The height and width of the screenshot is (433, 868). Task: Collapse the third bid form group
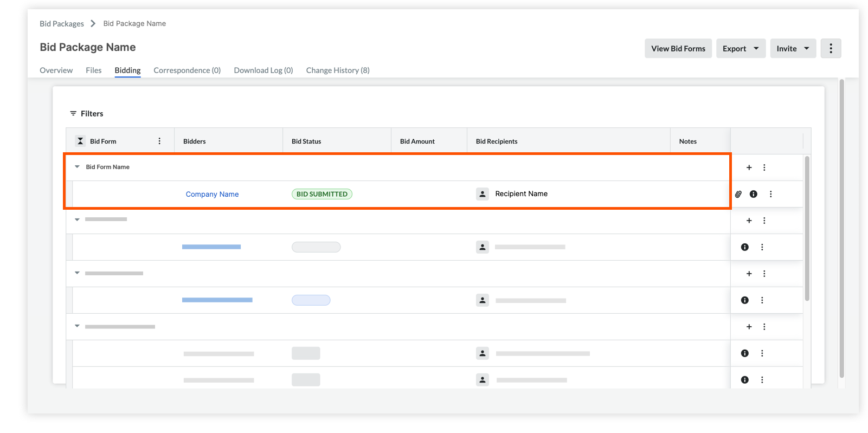tap(77, 273)
